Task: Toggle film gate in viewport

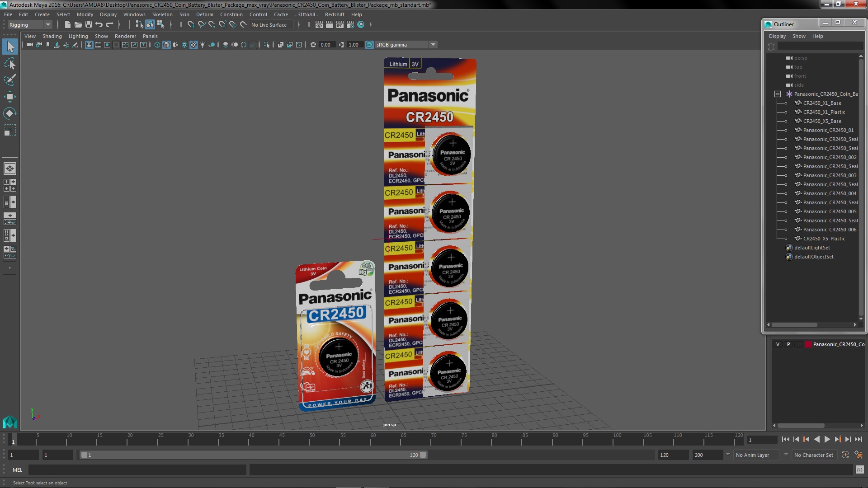Action: tap(98, 45)
